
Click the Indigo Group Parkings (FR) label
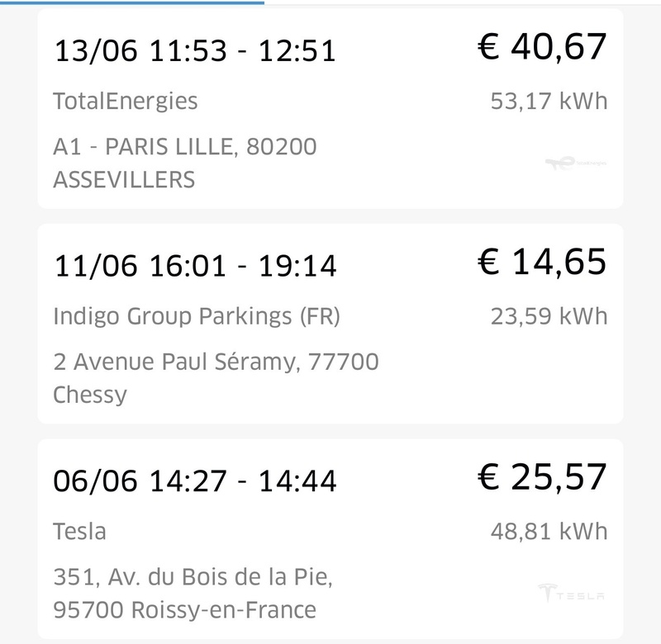(197, 316)
